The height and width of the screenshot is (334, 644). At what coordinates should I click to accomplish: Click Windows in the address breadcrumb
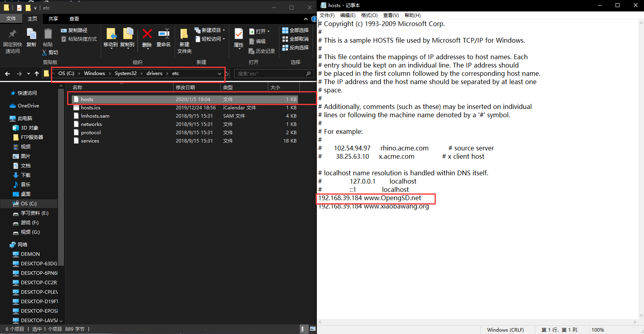coord(94,73)
